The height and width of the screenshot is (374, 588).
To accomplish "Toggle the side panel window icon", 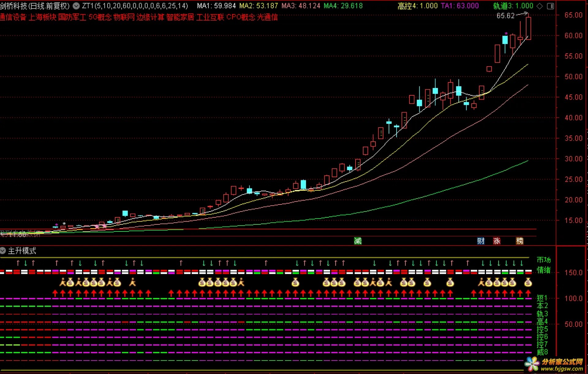I will click(550, 6).
